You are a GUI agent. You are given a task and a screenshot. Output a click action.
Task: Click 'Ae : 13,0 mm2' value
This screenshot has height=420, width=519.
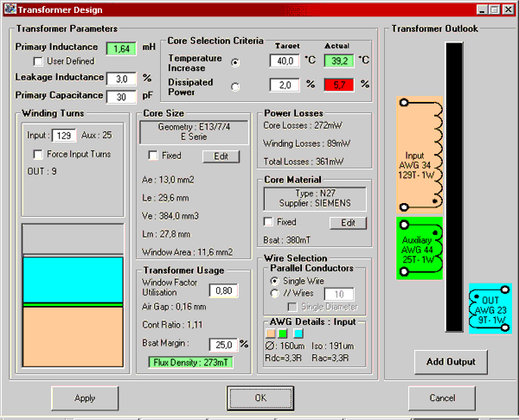(x=168, y=180)
